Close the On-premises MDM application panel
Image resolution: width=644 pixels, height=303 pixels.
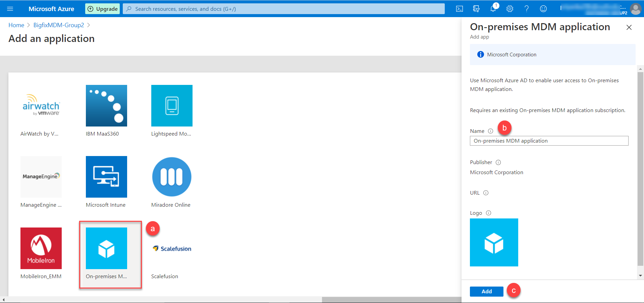point(629,27)
